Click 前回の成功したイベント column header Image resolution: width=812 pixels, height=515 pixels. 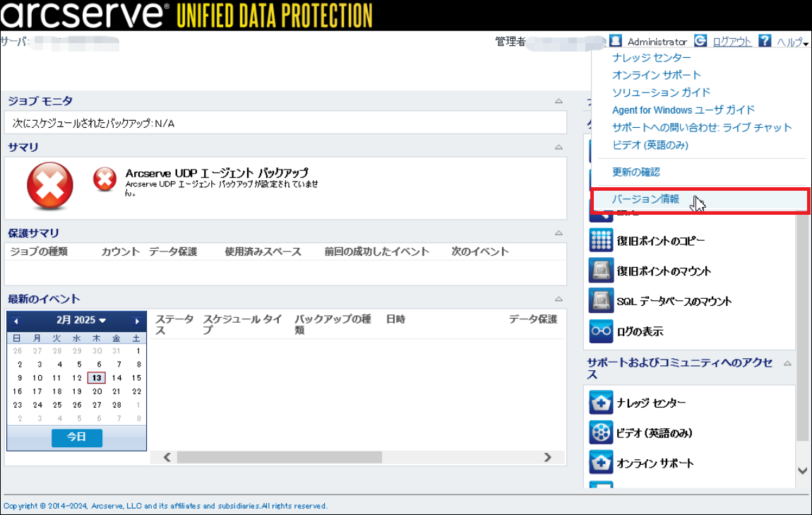click(x=376, y=251)
